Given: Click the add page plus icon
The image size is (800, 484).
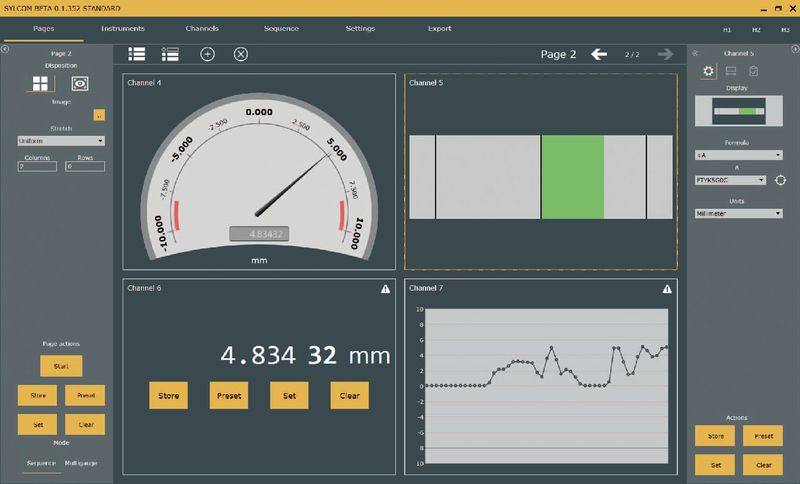Looking at the screenshot, I should pyautogui.click(x=207, y=54).
